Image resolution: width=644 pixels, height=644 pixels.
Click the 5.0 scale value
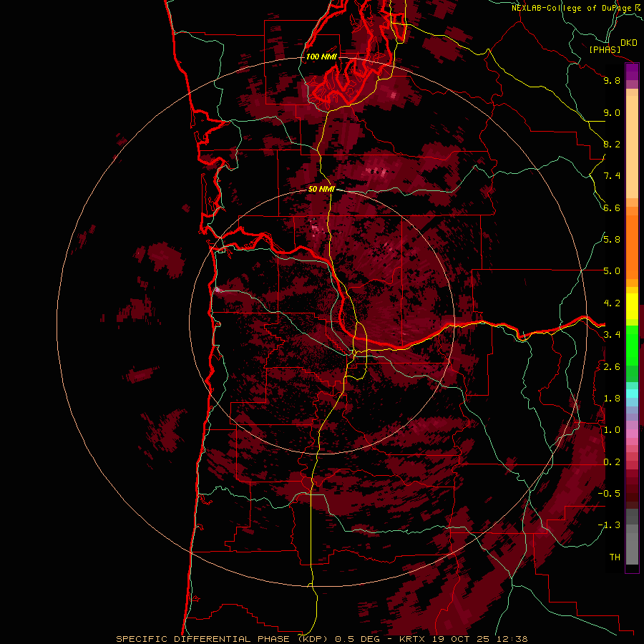tap(612, 271)
